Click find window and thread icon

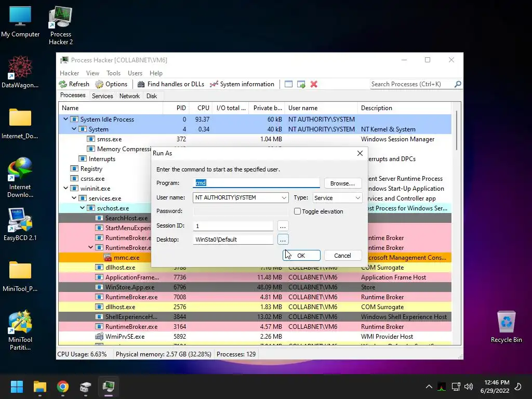pyautogui.click(x=301, y=84)
